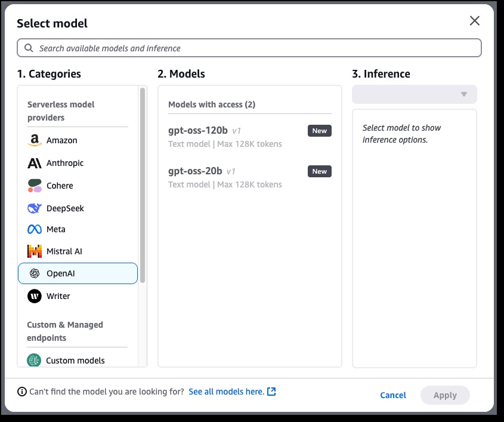504x422 pixels.
Task: Close the Select model dialog
Action: click(x=474, y=21)
